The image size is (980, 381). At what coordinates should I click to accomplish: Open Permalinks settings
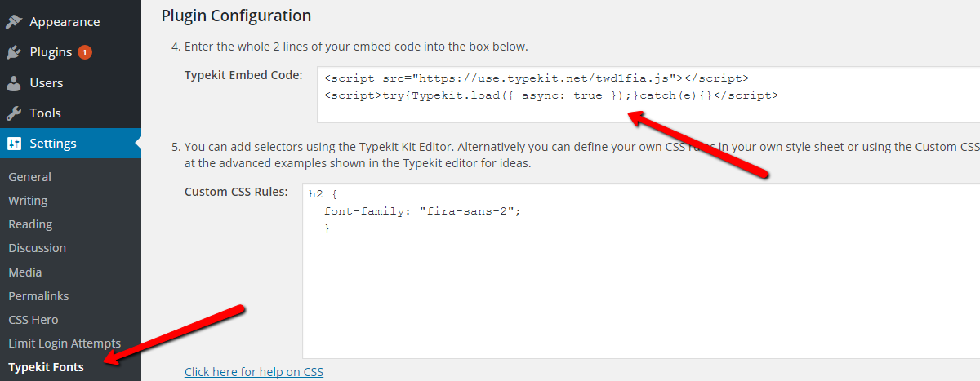[x=38, y=296]
